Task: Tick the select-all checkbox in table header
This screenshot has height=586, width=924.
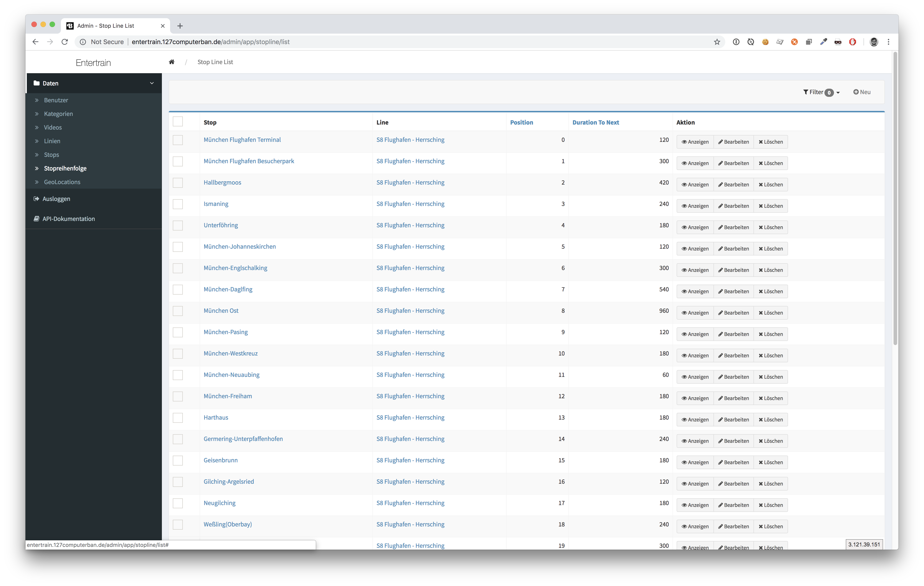Action: [178, 122]
